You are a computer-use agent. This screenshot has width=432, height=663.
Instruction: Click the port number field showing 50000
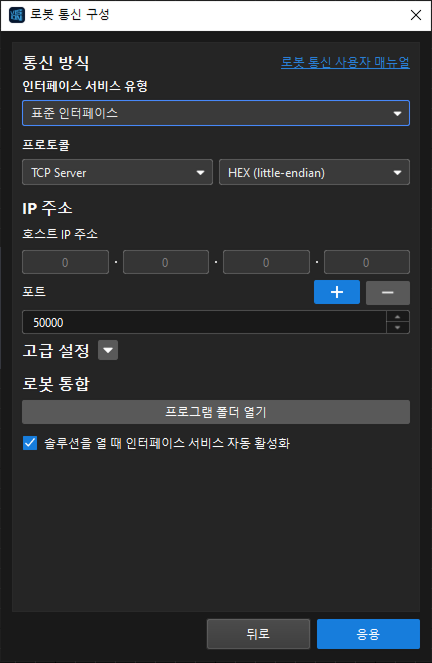pos(204,322)
